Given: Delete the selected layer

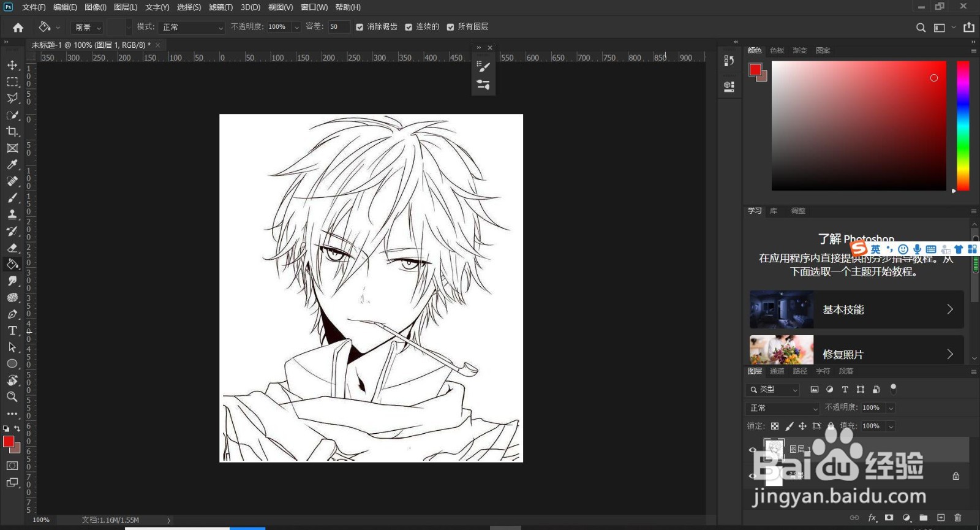Looking at the screenshot, I should [958, 518].
